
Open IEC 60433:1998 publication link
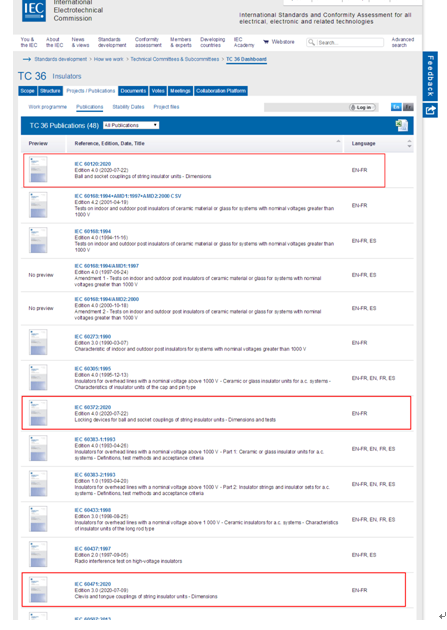point(93,510)
